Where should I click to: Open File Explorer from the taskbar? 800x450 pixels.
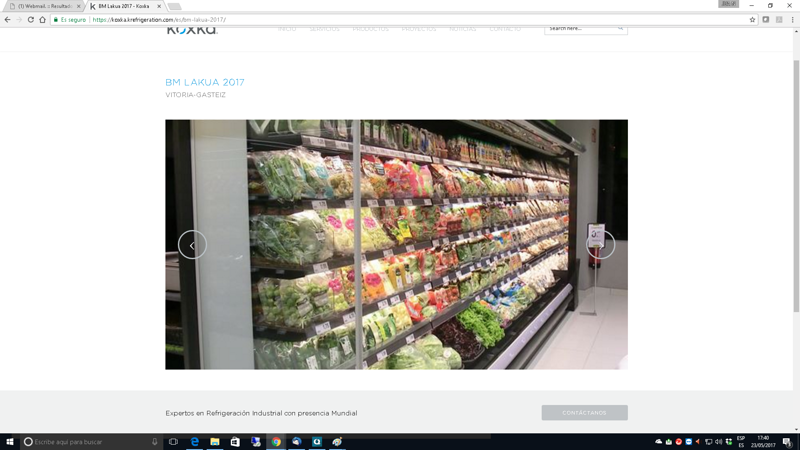coord(215,441)
